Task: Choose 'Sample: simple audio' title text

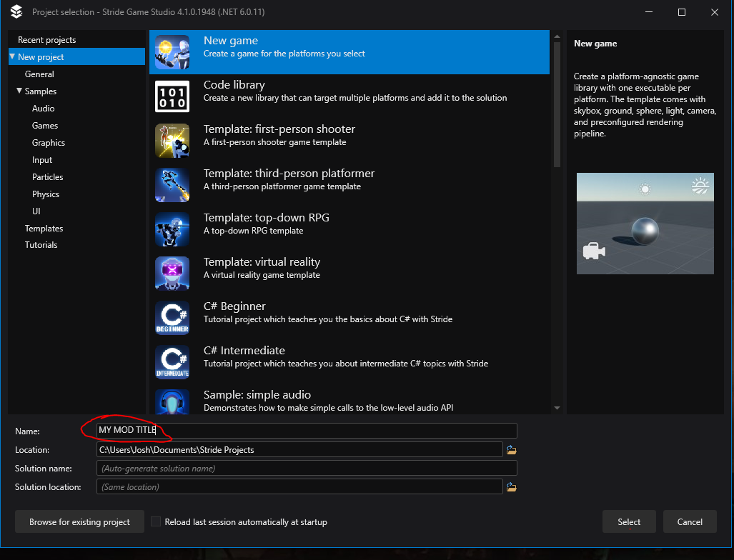Action: click(x=257, y=395)
